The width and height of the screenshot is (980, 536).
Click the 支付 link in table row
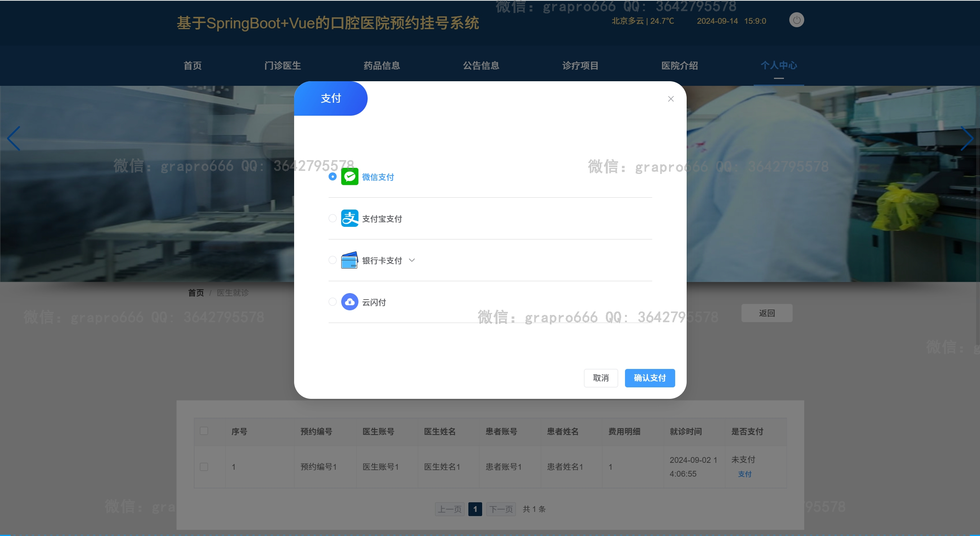(x=744, y=474)
